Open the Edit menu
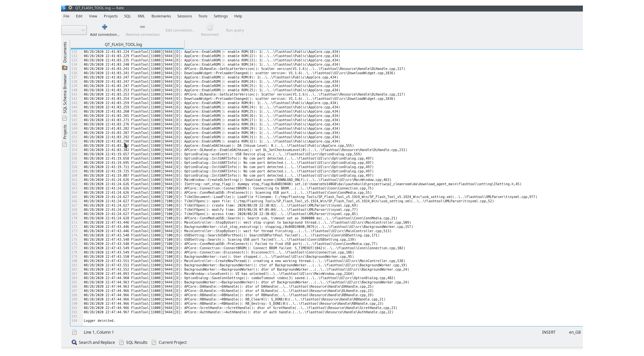The image size is (644, 356). (x=79, y=16)
